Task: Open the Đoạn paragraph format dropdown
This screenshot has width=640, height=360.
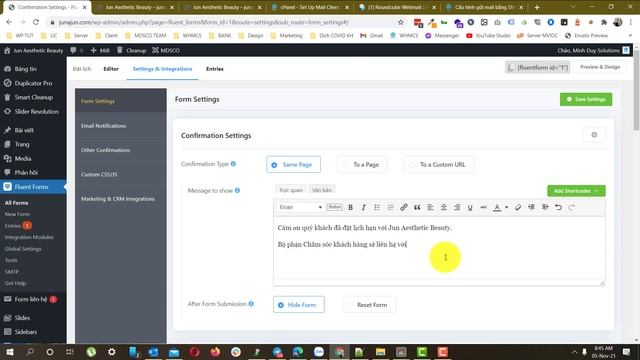Action: tap(300, 207)
